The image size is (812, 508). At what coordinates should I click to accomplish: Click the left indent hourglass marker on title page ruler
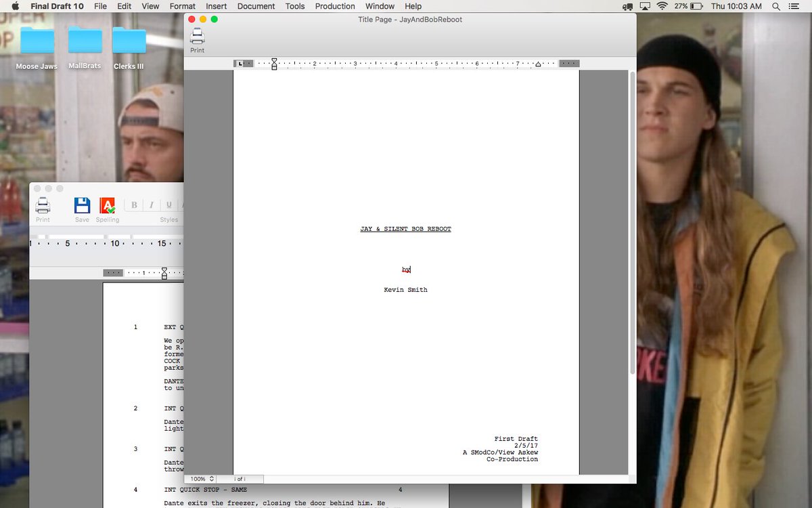click(274, 64)
